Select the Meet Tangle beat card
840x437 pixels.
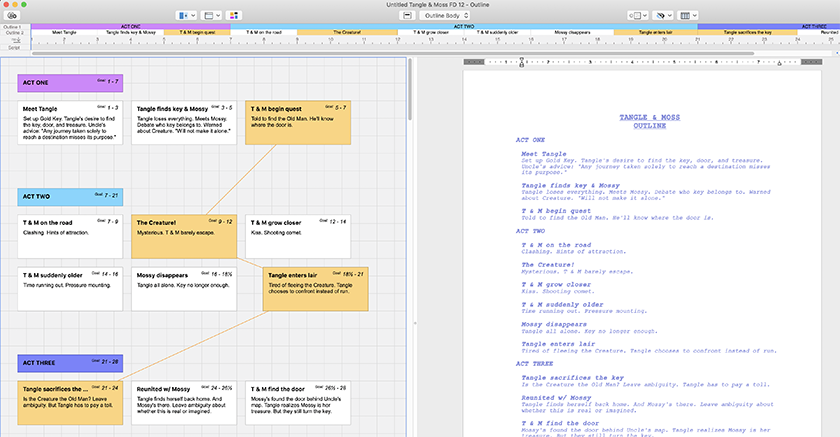[70, 123]
